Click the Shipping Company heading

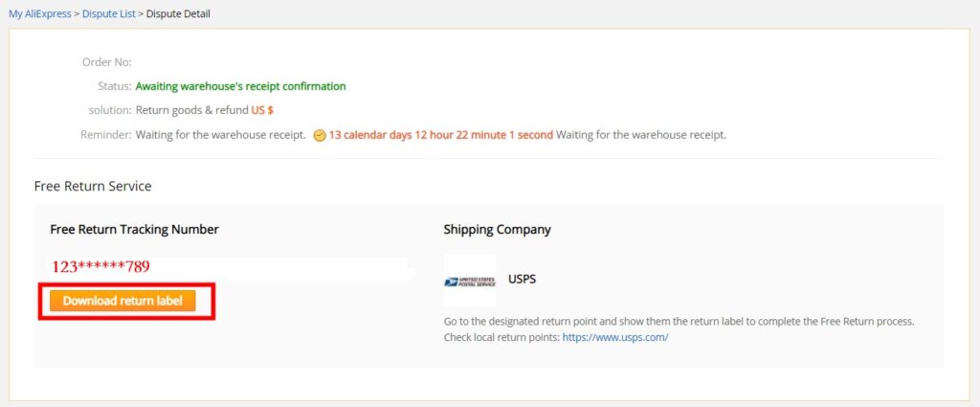(x=497, y=230)
